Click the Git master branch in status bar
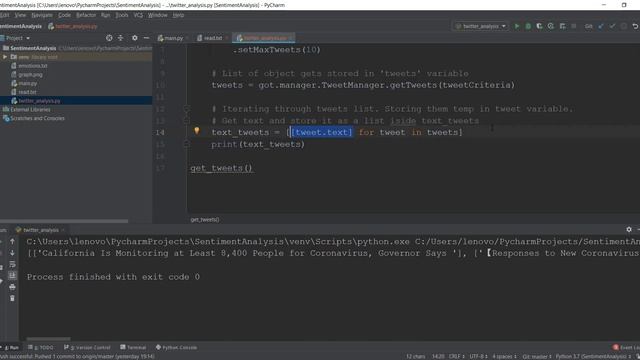The width and height of the screenshot is (640, 360). 536,356
